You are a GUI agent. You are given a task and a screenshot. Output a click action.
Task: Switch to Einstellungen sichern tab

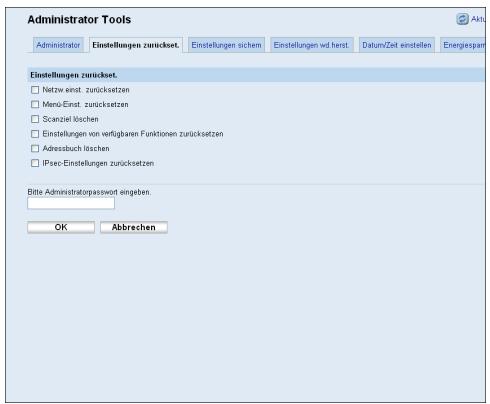[x=226, y=45]
